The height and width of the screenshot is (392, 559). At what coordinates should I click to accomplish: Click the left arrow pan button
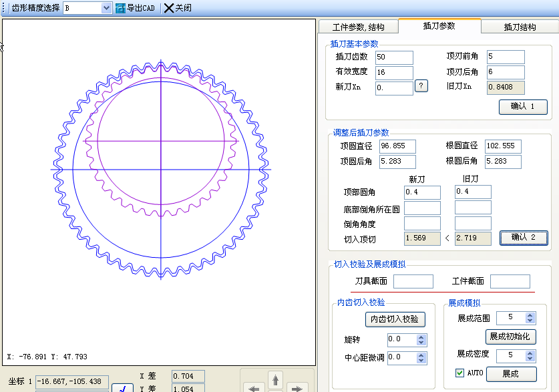[x=254, y=388]
